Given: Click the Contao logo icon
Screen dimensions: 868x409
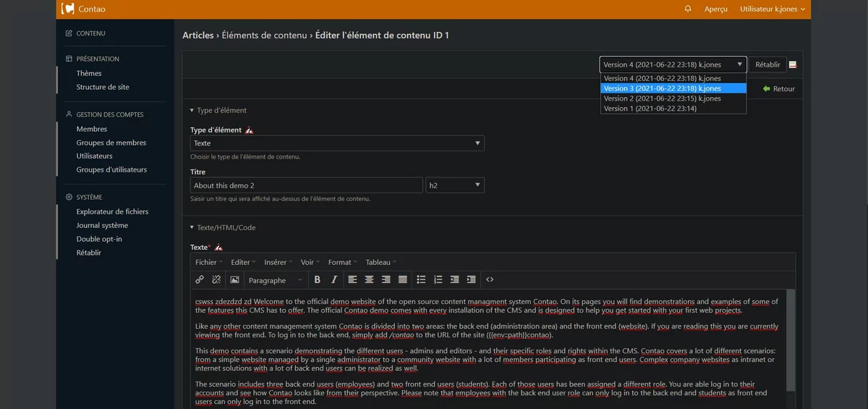Looking at the screenshot, I should coord(68,9).
